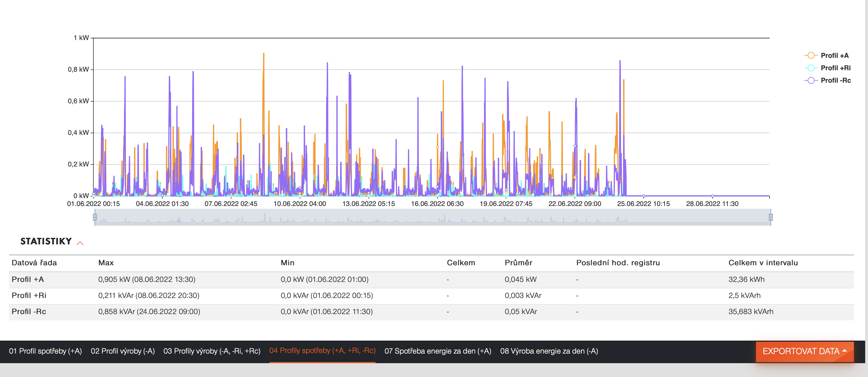Click min value 0,0 kVAr (01.06.2022 11:30)
Viewport: 868px width, 377px height.
pos(326,312)
